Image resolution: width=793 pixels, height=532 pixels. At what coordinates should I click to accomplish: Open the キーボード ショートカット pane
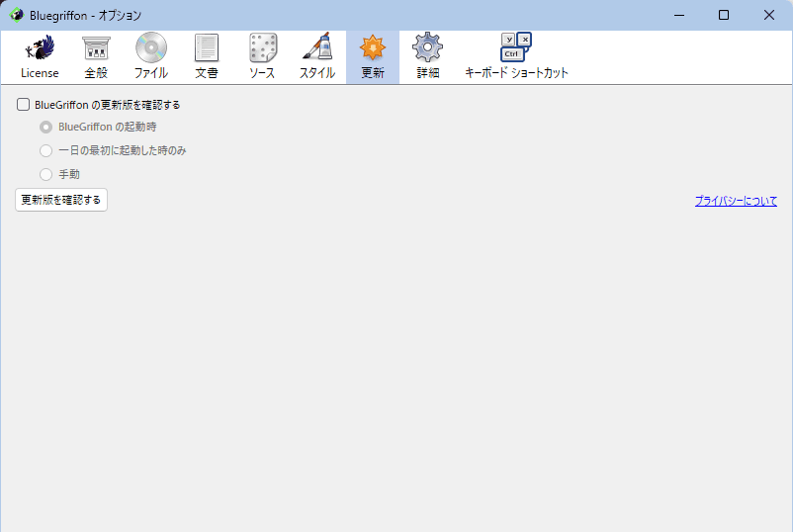[516, 56]
